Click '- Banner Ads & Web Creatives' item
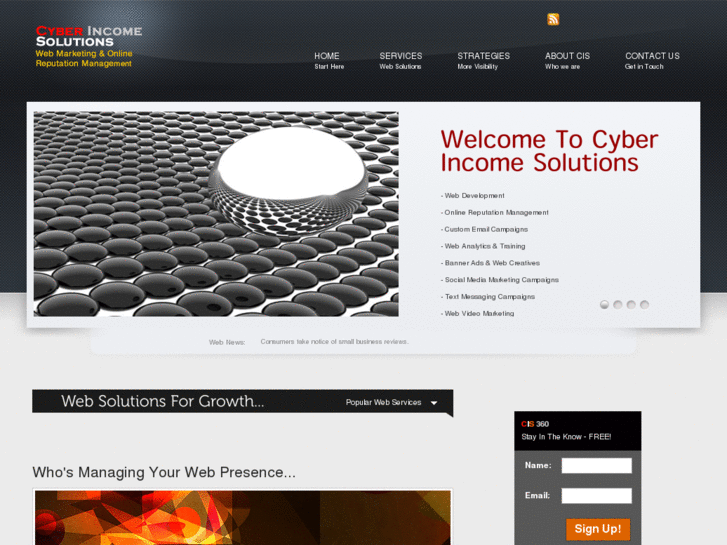The width and height of the screenshot is (727, 545). (490, 263)
